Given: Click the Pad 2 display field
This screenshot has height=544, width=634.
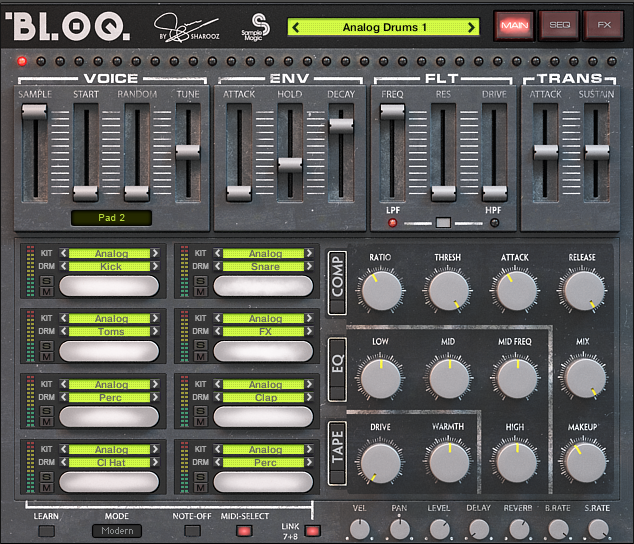Looking at the screenshot, I should coord(112,218).
